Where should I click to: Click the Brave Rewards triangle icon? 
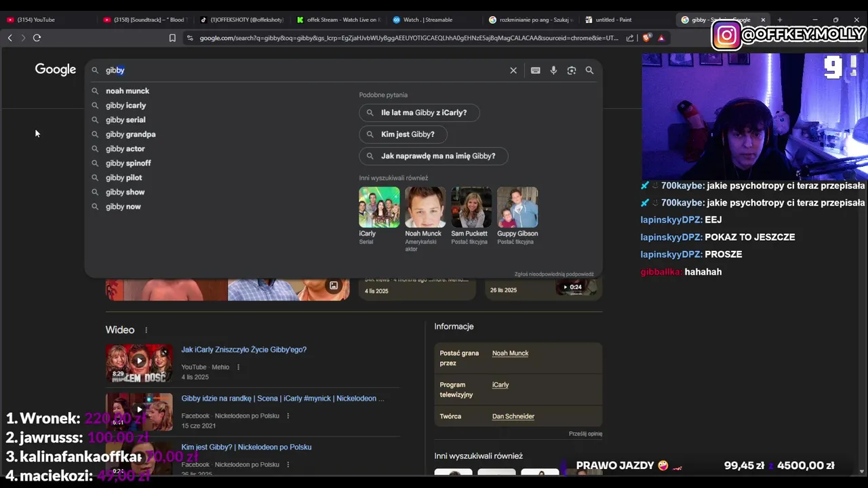coord(661,38)
